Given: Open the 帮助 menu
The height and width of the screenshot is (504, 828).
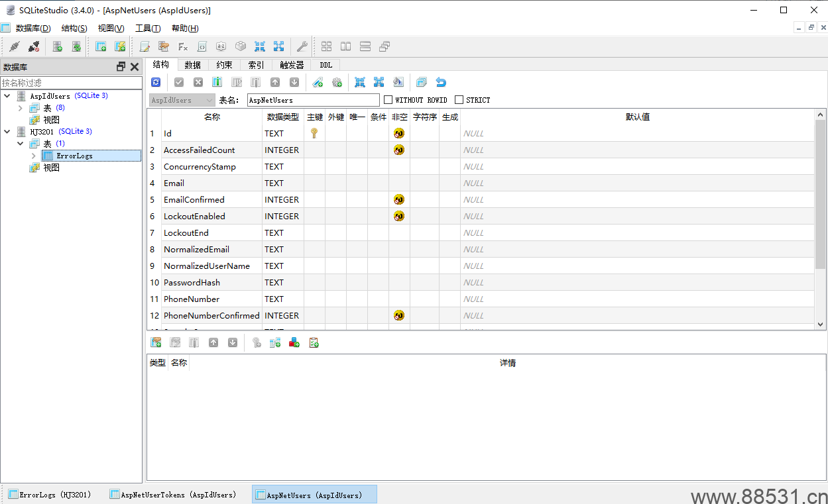Looking at the screenshot, I should pos(185,28).
